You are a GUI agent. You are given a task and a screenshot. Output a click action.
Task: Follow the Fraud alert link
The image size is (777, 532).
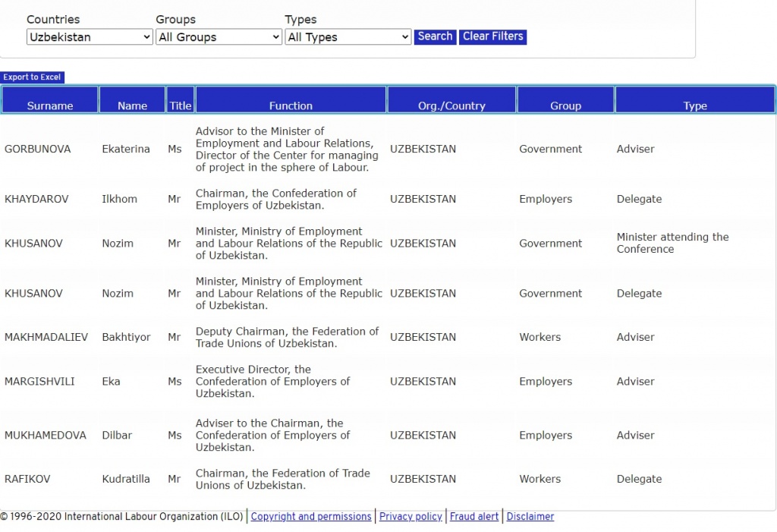tap(474, 517)
